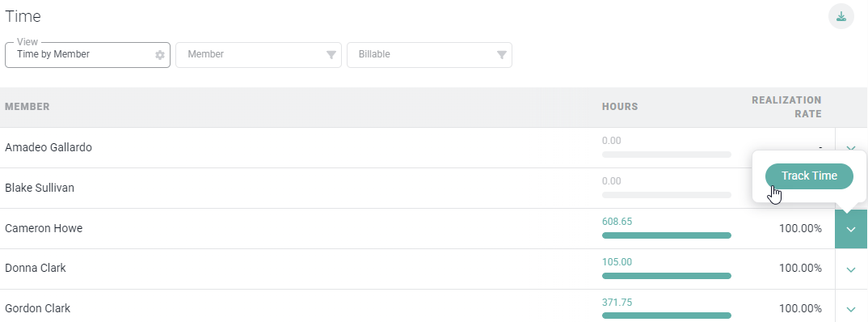The image size is (868, 322).
Task: Sort by the Hours column header
Action: [x=620, y=107]
